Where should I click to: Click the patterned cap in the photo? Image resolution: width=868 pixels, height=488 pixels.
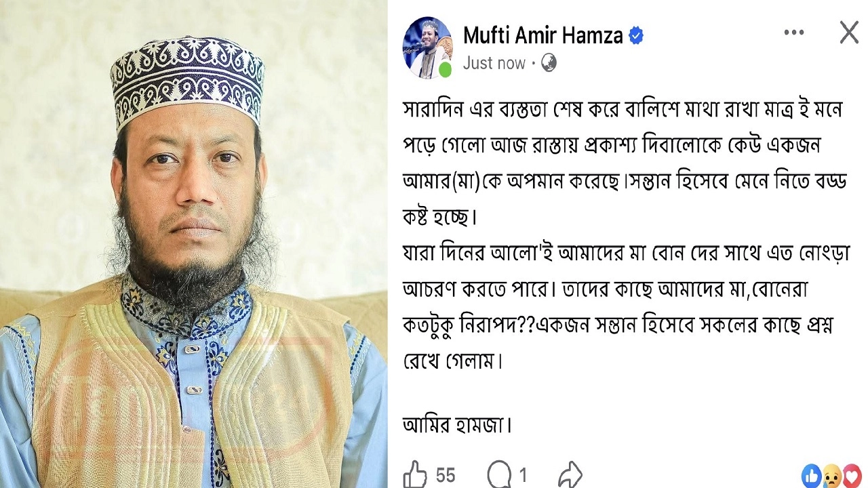click(187, 81)
